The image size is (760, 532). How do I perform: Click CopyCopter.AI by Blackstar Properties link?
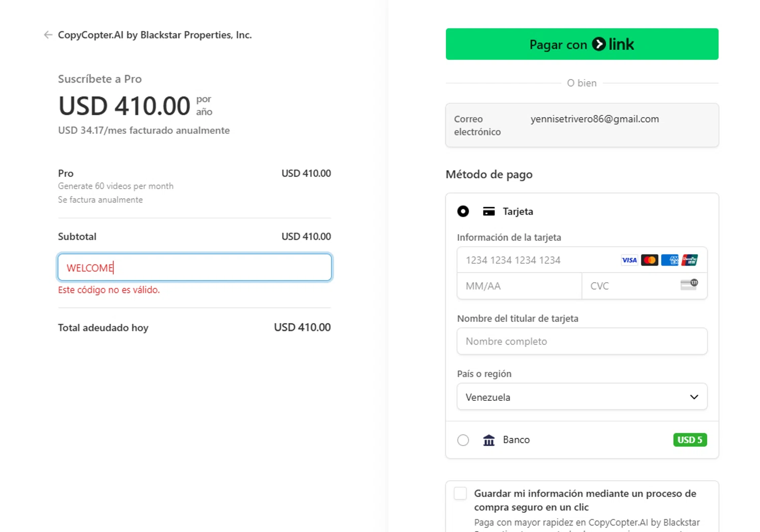[155, 35]
